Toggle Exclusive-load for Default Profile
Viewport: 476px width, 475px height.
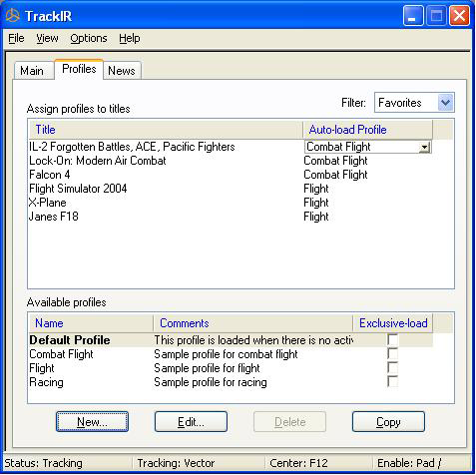[x=392, y=340]
